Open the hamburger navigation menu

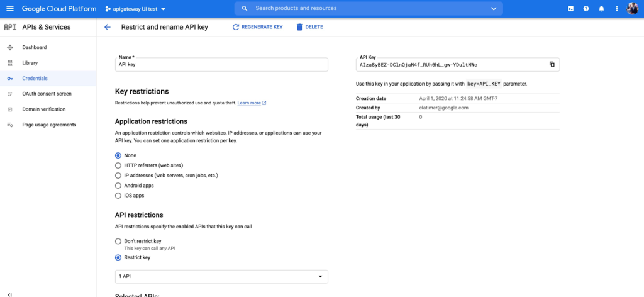(10, 9)
